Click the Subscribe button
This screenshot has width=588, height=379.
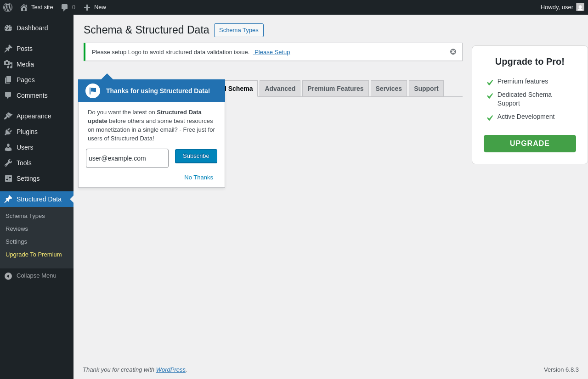[196, 156]
